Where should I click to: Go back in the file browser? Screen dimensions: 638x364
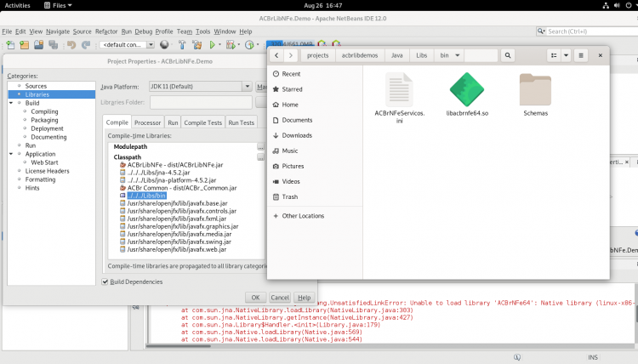click(276, 55)
